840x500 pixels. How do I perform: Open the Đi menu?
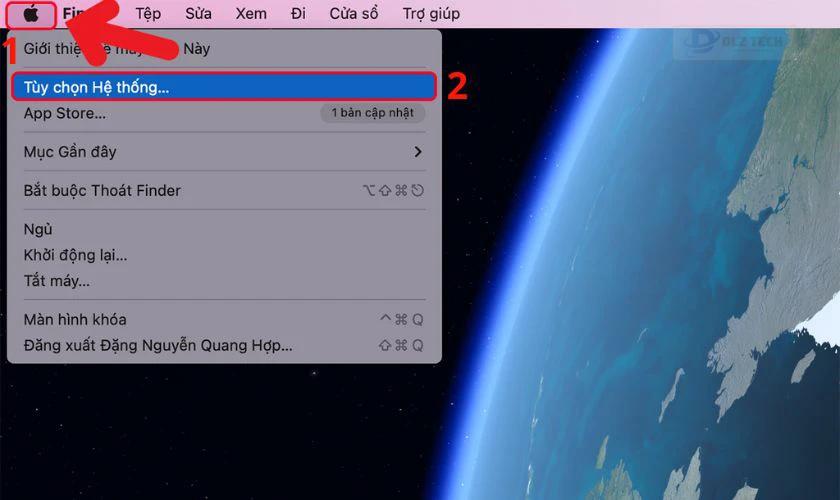[x=298, y=13]
